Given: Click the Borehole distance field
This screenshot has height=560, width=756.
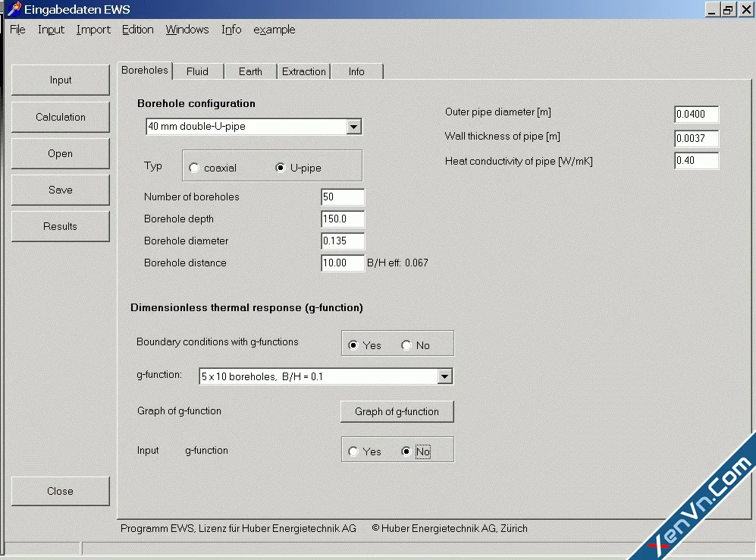Looking at the screenshot, I should pyautogui.click(x=343, y=263).
